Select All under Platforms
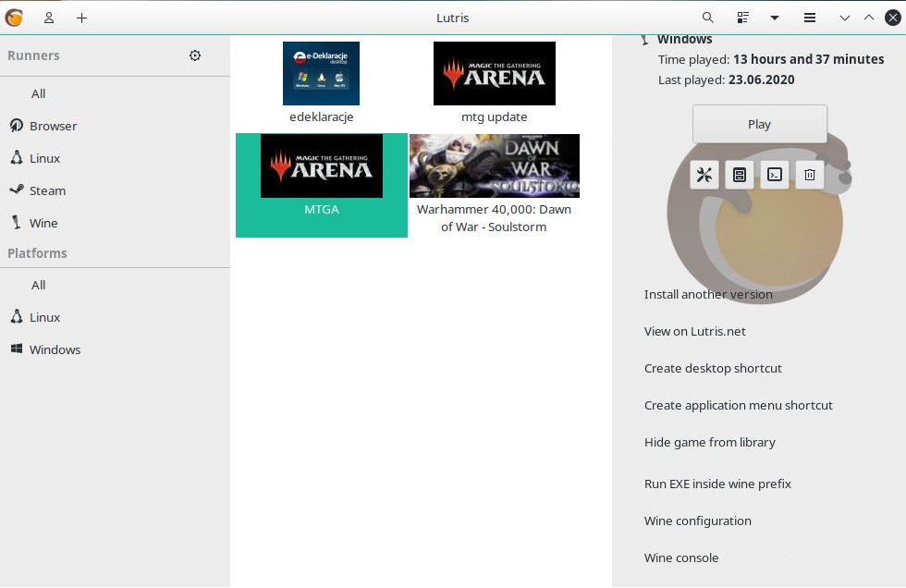The height and width of the screenshot is (588, 906). (x=115, y=285)
